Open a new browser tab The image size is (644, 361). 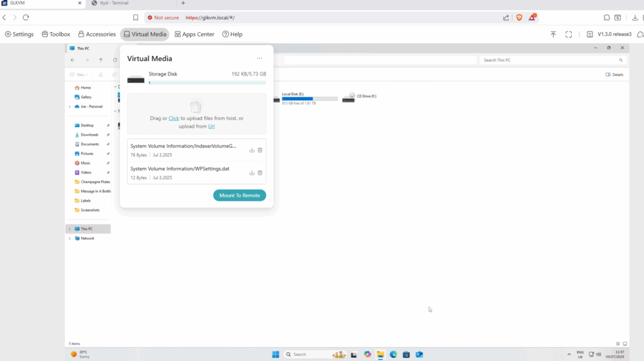[x=183, y=3]
